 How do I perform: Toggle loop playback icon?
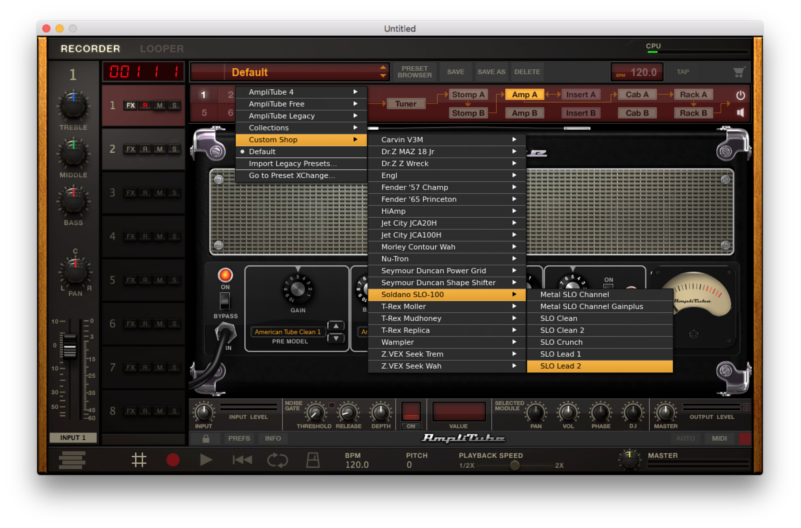coord(277,460)
